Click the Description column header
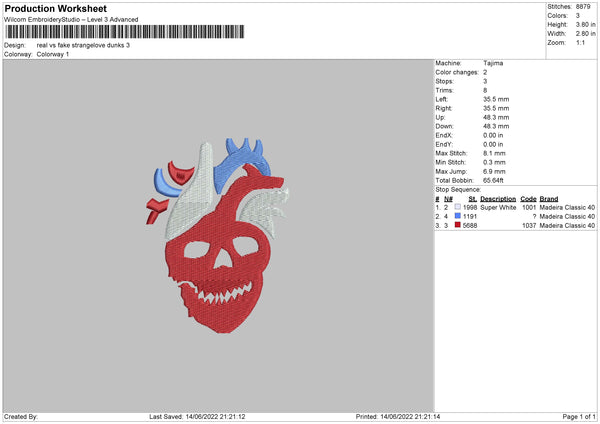The image size is (600, 424). 498,199
